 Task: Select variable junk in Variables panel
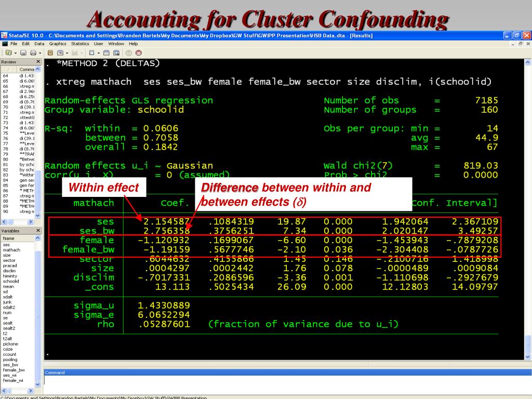[7, 302]
